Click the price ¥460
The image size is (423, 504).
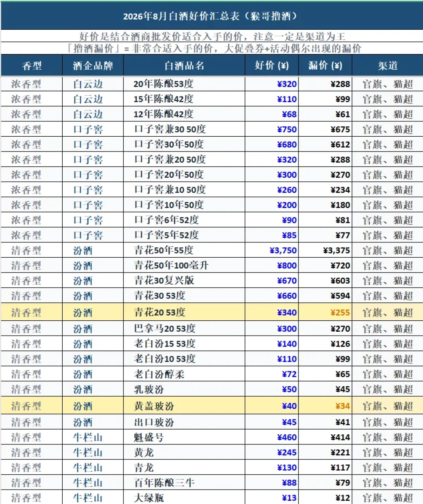[287, 437]
